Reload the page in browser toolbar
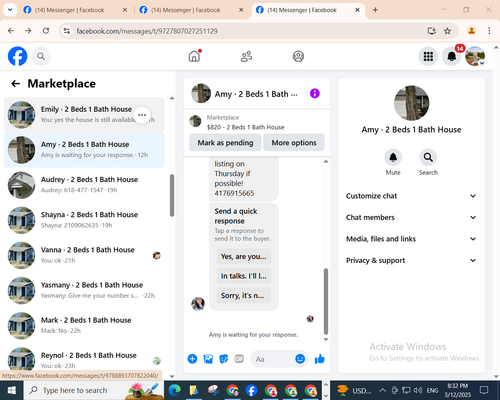The height and width of the screenshot is (400, 500). [x=46, y=31]
